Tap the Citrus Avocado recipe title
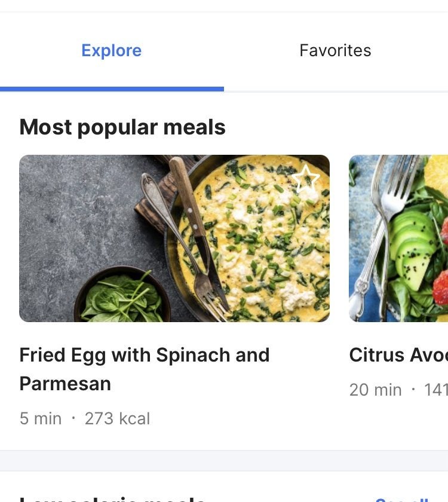 pos(398,355)
